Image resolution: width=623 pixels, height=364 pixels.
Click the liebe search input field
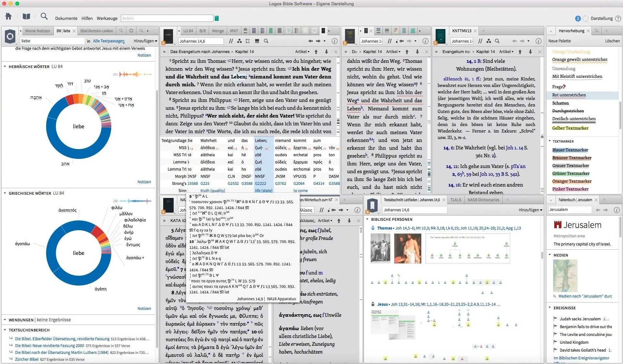tap(52, 41)
